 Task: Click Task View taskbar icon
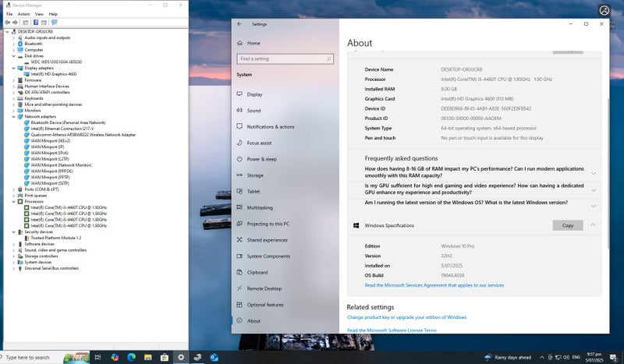click(98, 357)
